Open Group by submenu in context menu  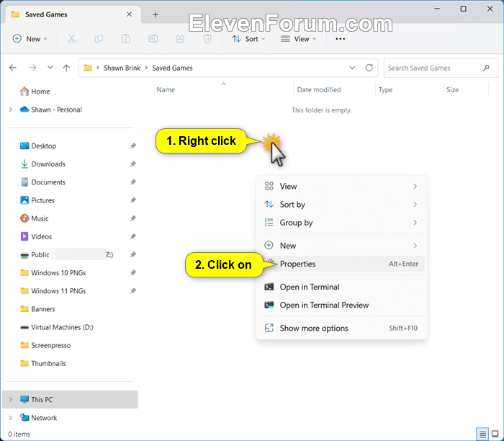click(x=341, y=223)
